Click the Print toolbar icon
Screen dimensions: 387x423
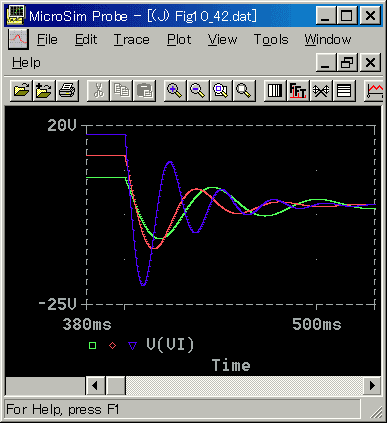click(67, 90)
